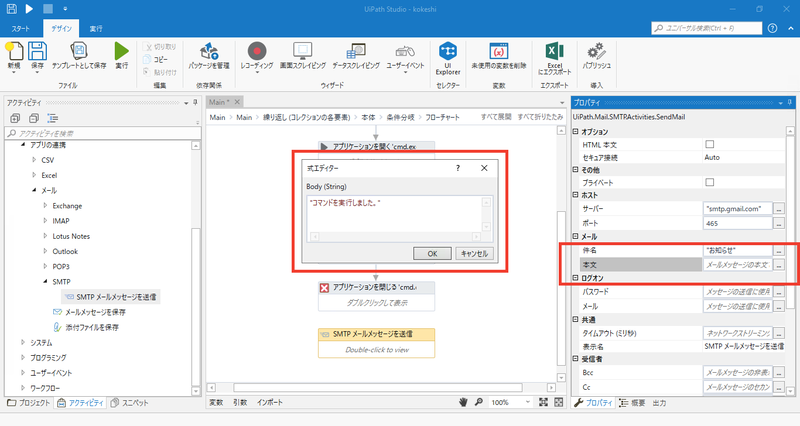800x426 pixels.
Task: Click the help question mark in 式エディター dialog
Action: pyautogui.click(x=458, y=168)
